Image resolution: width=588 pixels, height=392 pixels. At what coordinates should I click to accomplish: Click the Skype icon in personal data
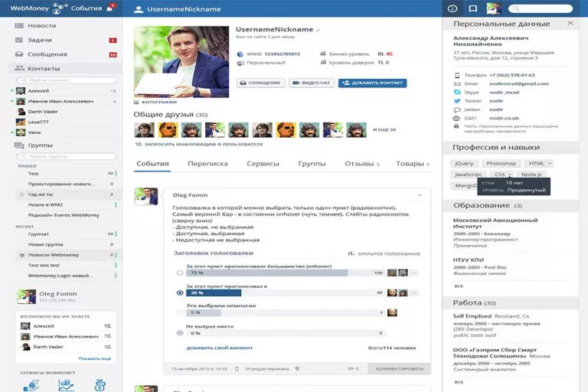(x=457, y=93)
